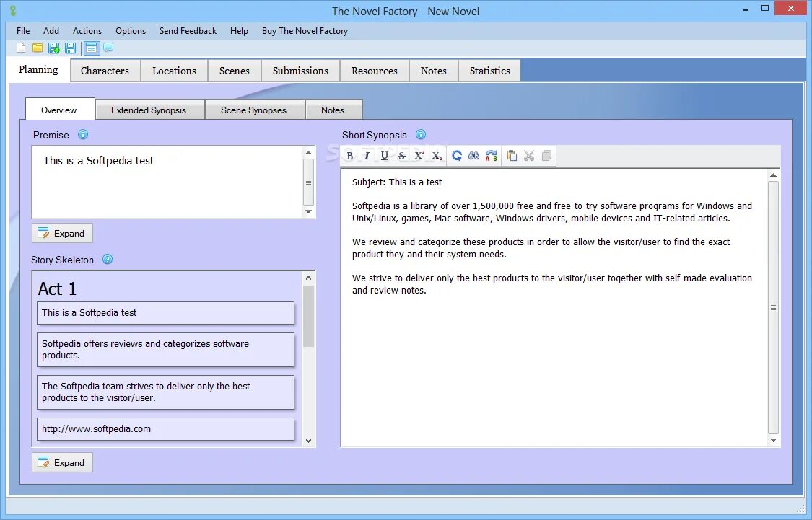This screenshot has width=812, height=520.
Task: Select skeleton card 'This is a Softpedia test'
Action: (166, 313)
